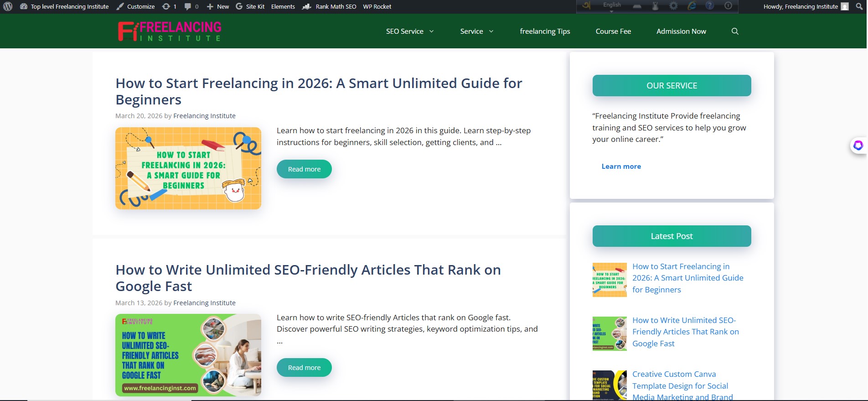The image size is (868, 401).
Task: Click the green SEO-Friendly Articles featured image
Action: point(188,355)
